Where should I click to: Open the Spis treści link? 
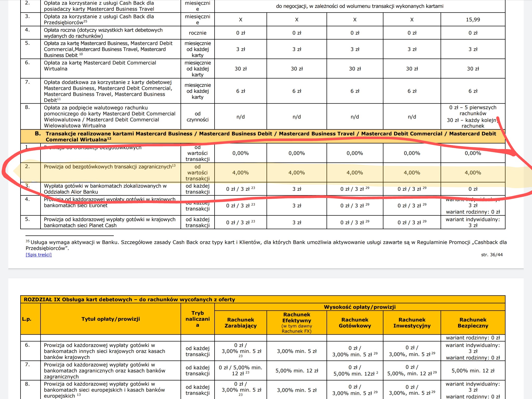[x=39, y=255]
